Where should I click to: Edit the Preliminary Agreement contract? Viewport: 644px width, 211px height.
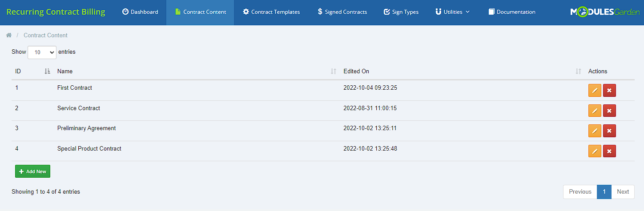(595, 131)
